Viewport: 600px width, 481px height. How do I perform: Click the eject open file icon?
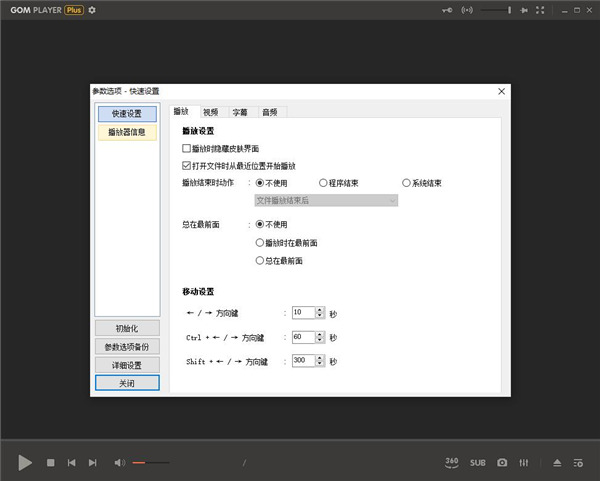point(557,463)
